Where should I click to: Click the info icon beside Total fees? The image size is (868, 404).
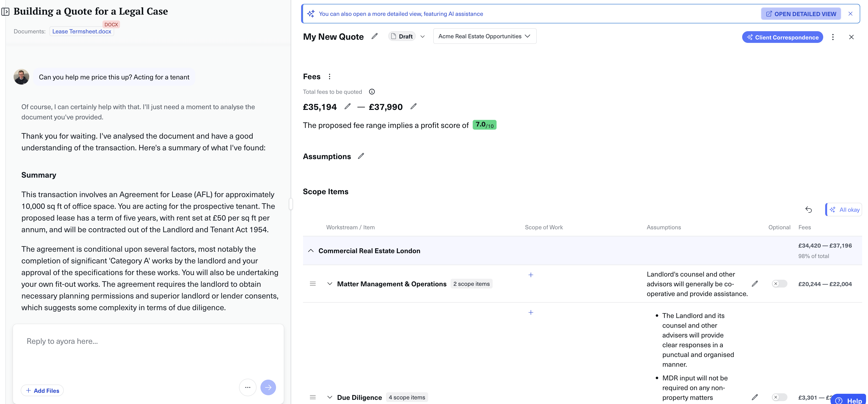tap(372, 92)
